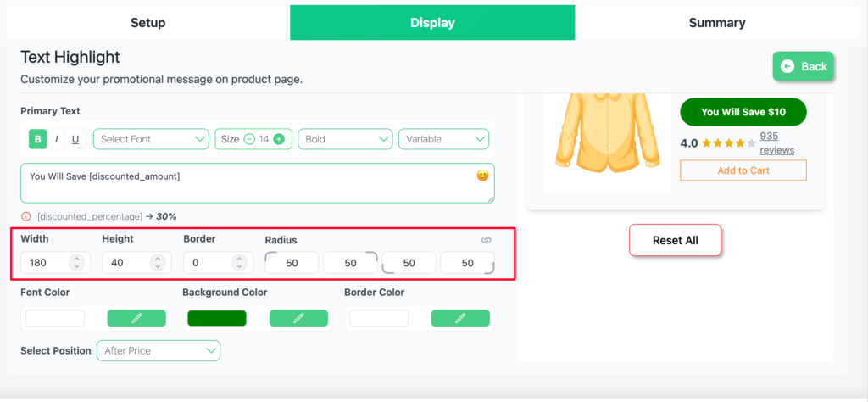
Task: Click the bottom-right Radius field
Action: (x=468, y=263)
